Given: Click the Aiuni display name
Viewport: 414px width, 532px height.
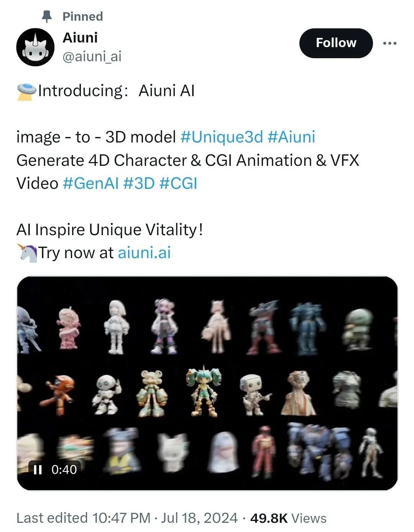Looking at the screenshot, I should tap(80, 38).
